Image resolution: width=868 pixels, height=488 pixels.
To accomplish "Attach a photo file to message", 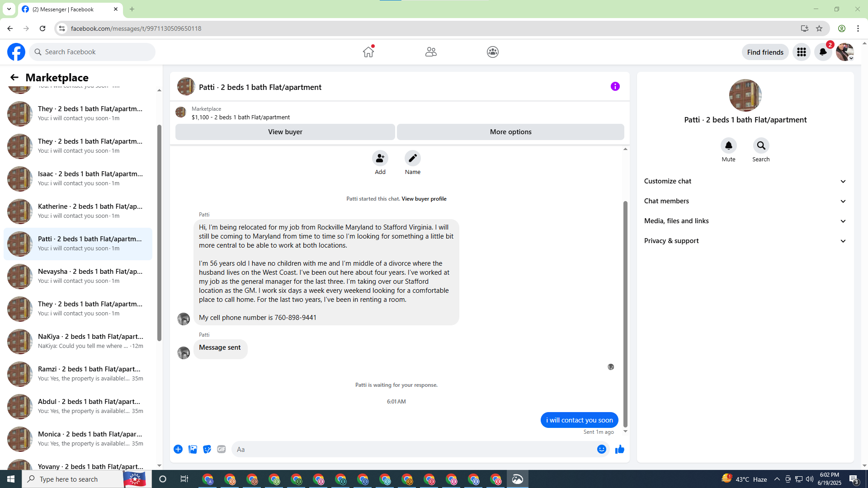I will coord(193,449).
